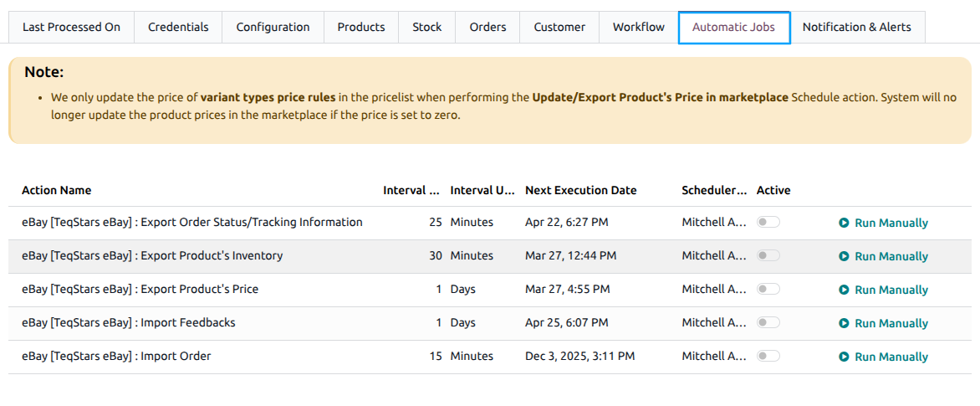Toggle Active switch for Import Order
This screenshot has height=406, width=980.
coord(768,356)
